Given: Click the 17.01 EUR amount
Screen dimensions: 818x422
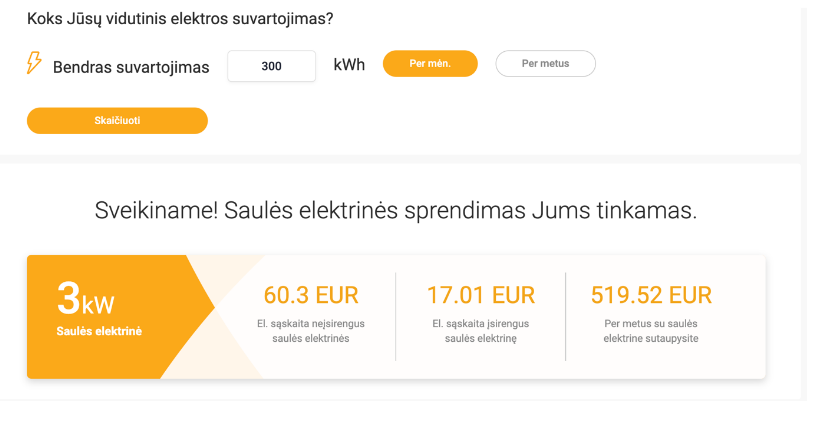Looking at the screenshot, I should coord(481,295).
